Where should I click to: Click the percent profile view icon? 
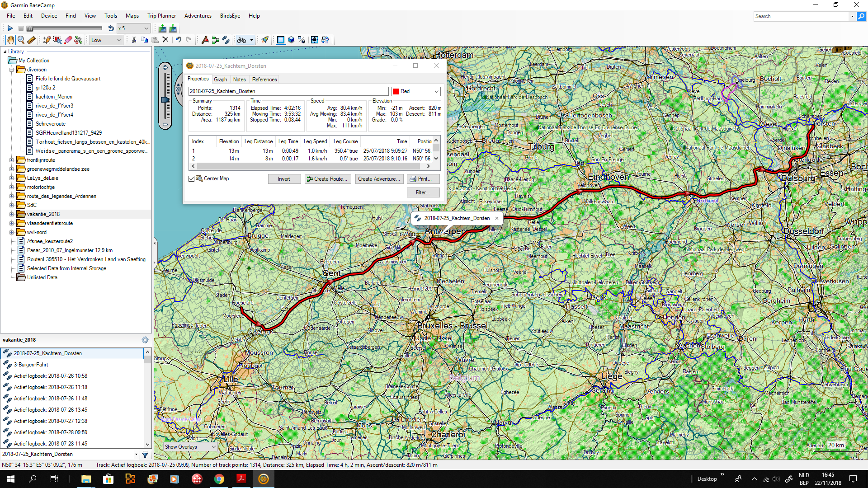302,40
